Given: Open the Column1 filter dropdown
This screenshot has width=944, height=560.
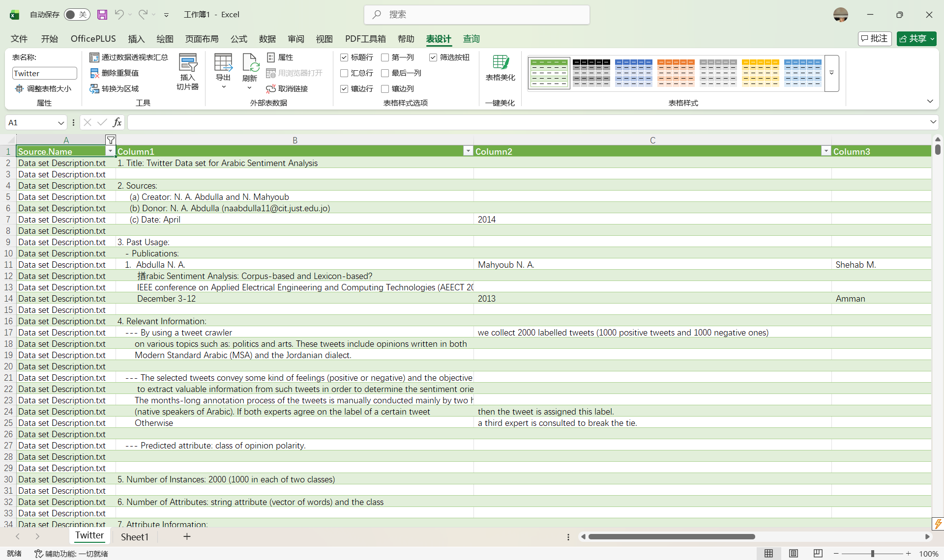Looking at the screenshot, I should 468,151.
